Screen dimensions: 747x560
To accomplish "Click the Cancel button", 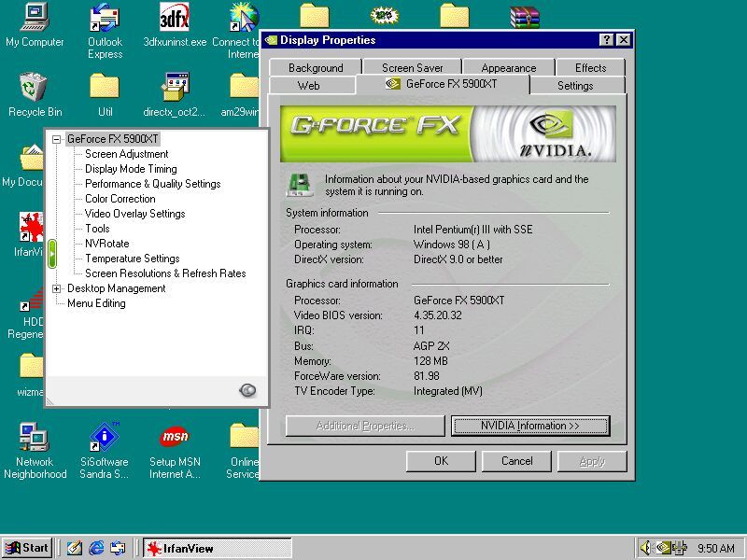I will click(516, 461).
